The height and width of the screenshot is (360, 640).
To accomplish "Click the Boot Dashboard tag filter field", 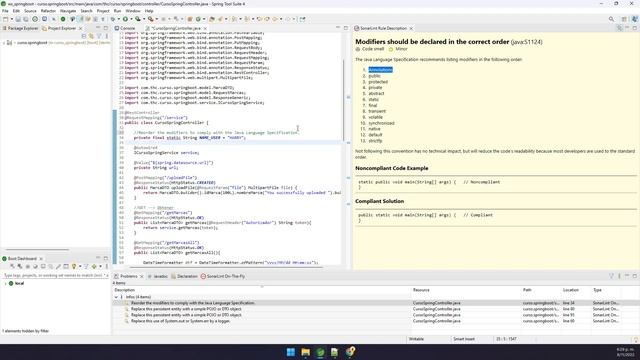I will pyautogui.click(x=56, y=276).
